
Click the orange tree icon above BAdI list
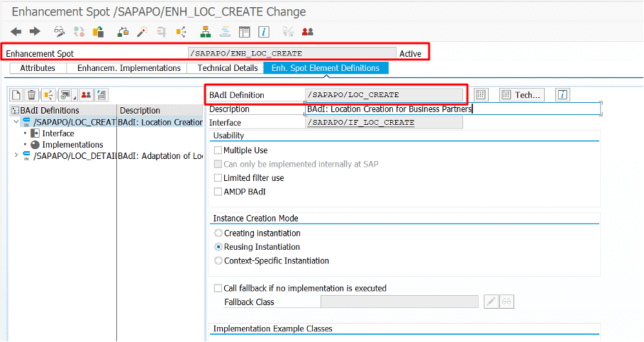(x=48, y=95)
